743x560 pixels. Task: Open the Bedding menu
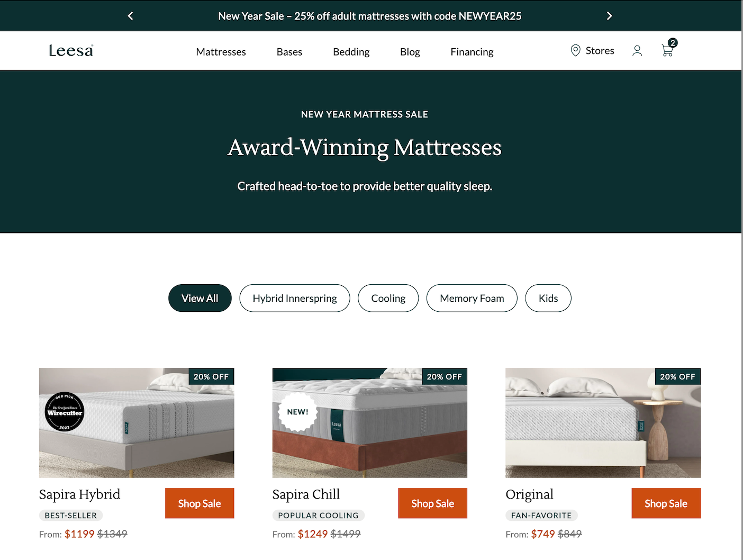pyautogui.click(x=351, y=52)
